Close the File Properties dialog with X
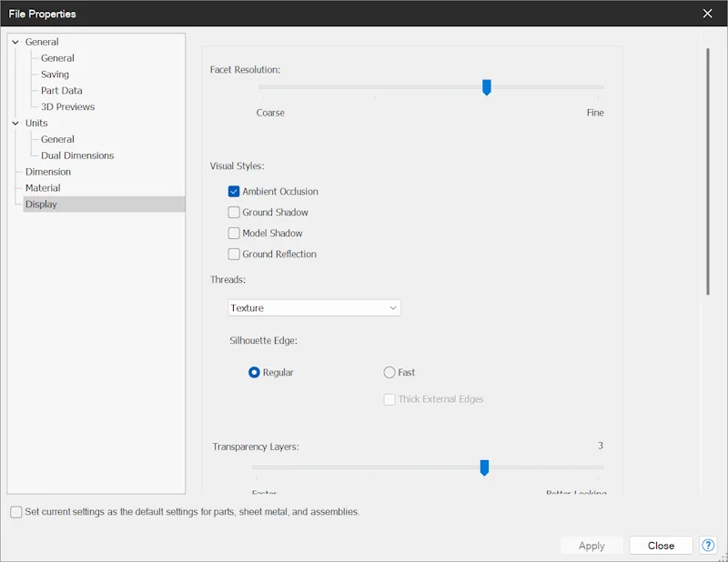The image size is (728, 562). (707, 14)
